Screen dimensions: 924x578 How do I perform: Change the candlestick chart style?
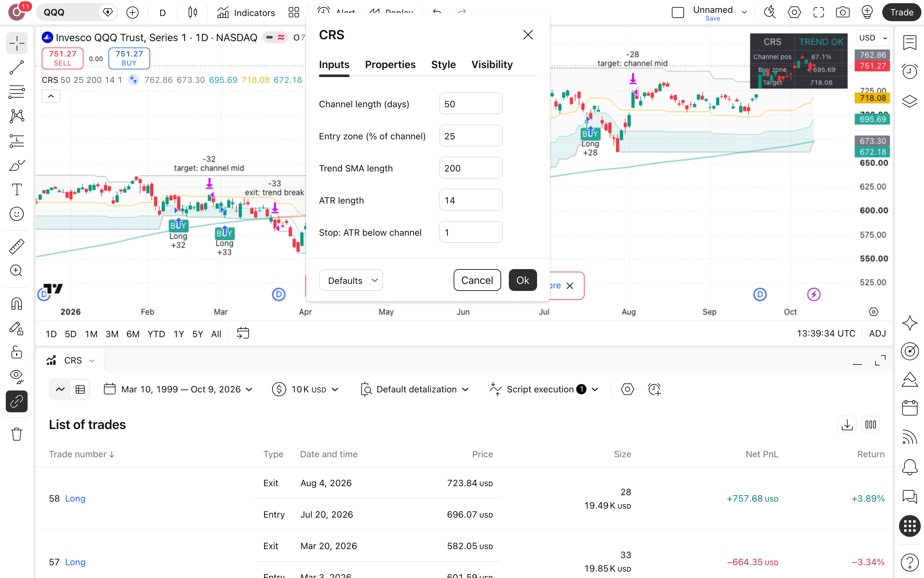[x=193, y=13]
